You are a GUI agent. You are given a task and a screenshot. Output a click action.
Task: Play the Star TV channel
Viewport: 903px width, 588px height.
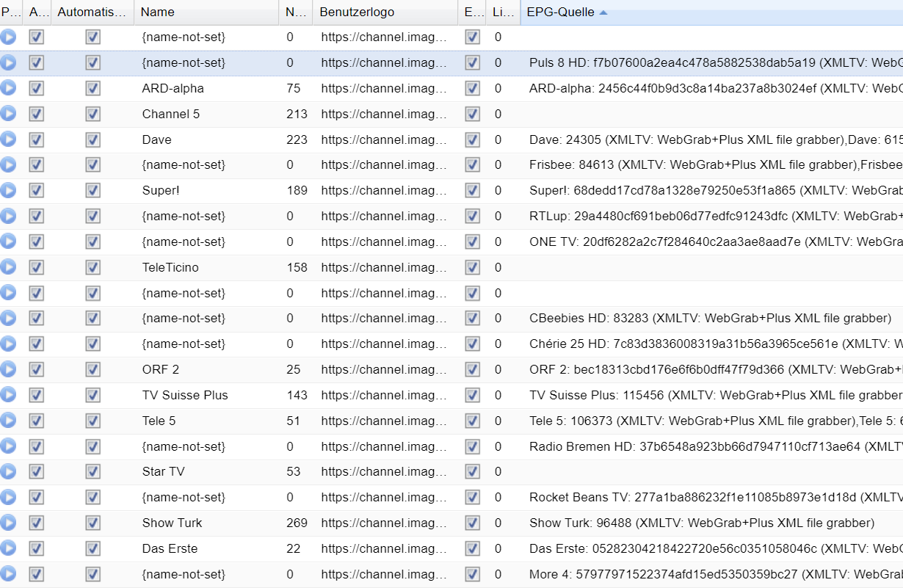tap(8, 471)
